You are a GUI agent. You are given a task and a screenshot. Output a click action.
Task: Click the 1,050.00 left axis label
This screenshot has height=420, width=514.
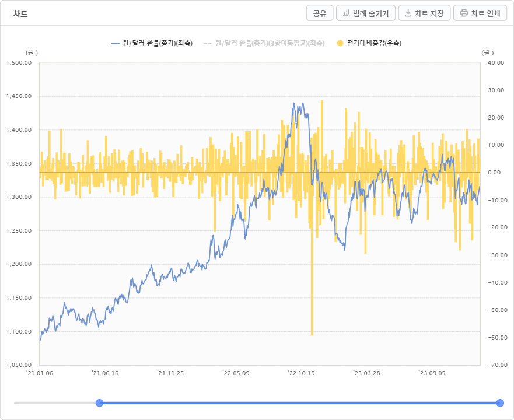point(19,365)
